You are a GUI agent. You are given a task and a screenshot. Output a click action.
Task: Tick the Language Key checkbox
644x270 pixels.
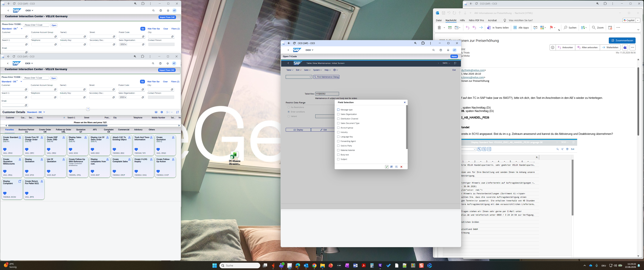pyautogui.click(x=338, y=137)
